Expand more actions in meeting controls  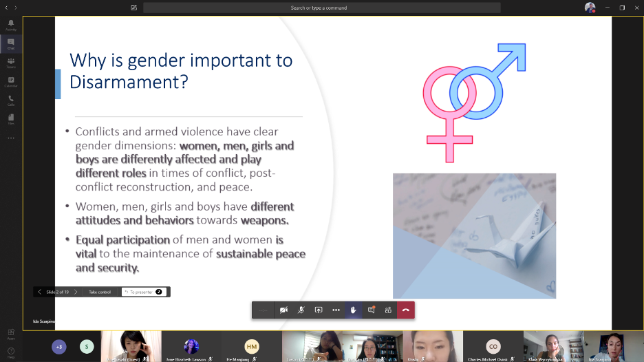point(336,310)
